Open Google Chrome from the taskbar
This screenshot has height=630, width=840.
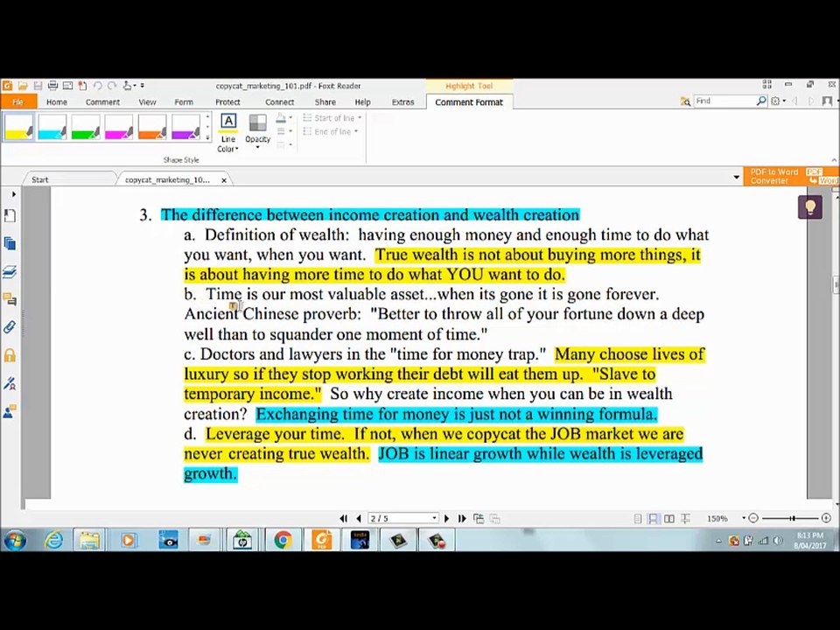pyautogui.click(x=283, y=540)
